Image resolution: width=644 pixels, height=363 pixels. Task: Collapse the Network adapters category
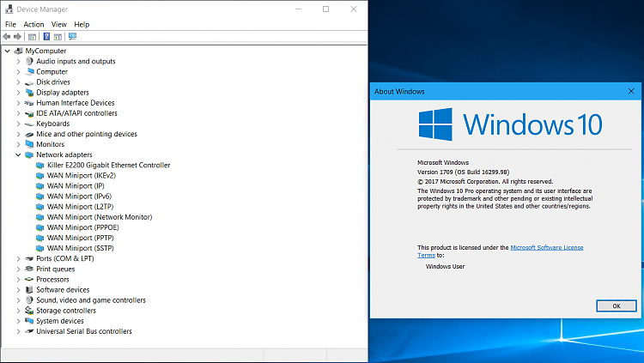18,154
